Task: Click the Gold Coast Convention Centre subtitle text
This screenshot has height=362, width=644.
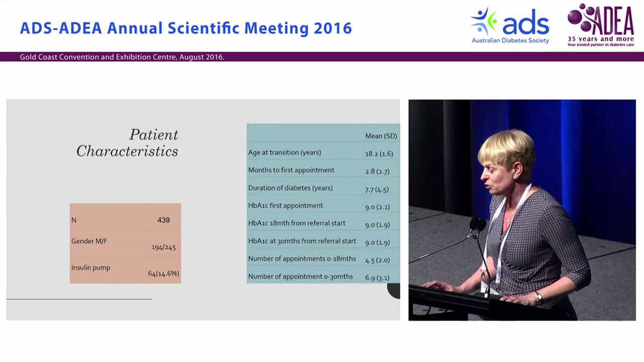Action: pos(122,57)
